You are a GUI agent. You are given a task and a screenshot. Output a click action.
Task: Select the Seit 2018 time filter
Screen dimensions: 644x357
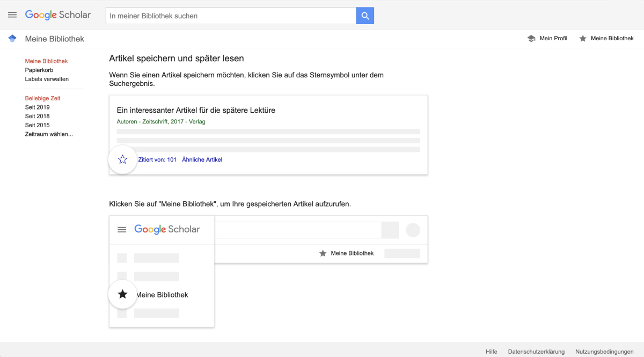coord(37,116)
